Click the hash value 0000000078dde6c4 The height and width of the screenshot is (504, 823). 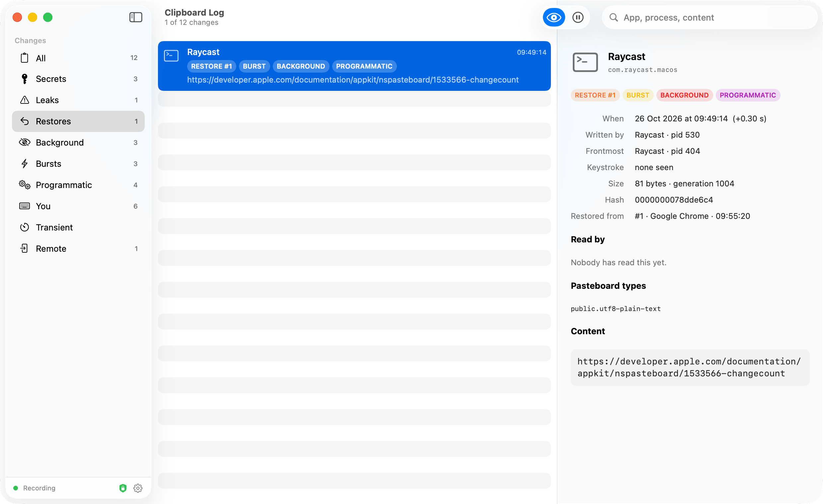tap(674, 200)
